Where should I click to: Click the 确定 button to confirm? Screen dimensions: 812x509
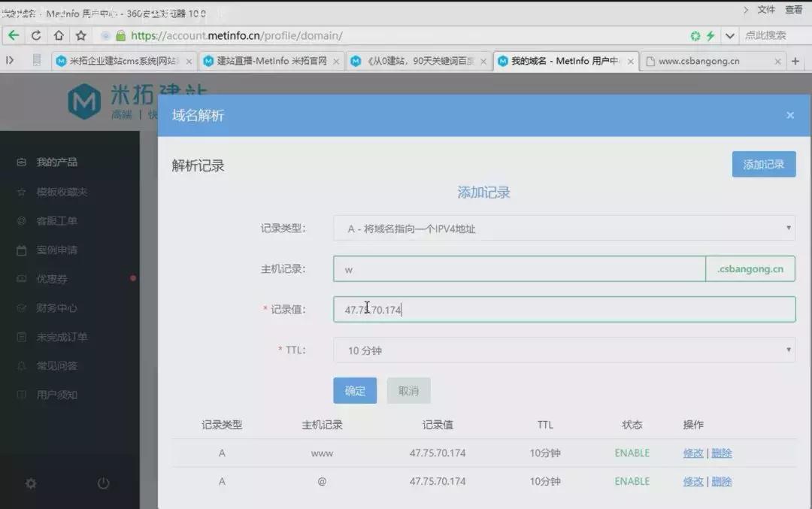tap(354, 390)
